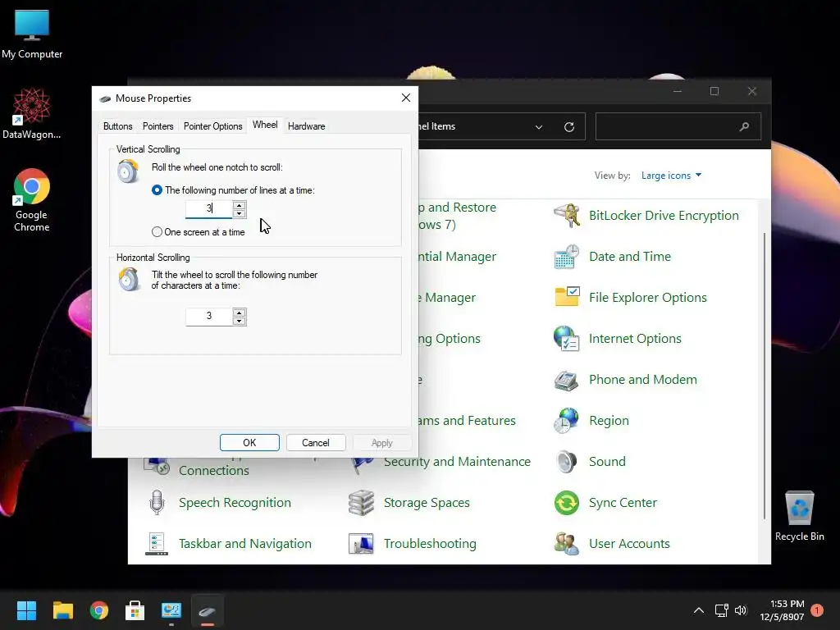Click Cancel in Mouse Properties
The image size is (840, 630).
click(x=316, y=443)
